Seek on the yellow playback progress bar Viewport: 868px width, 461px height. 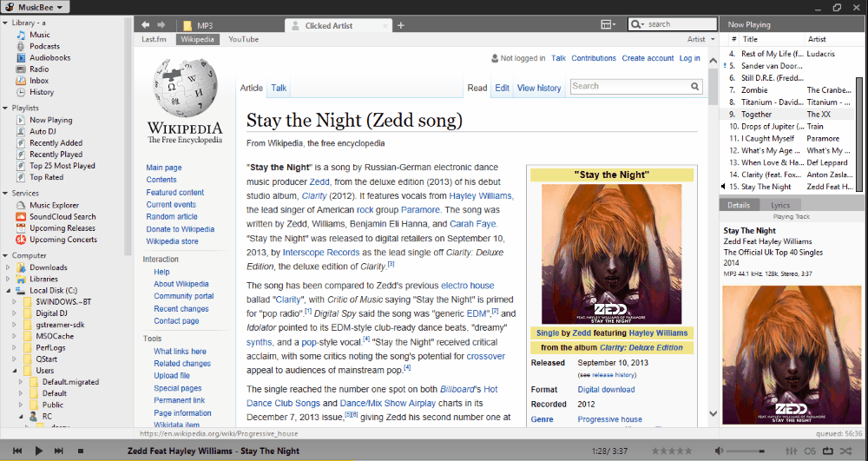(177, 459)
